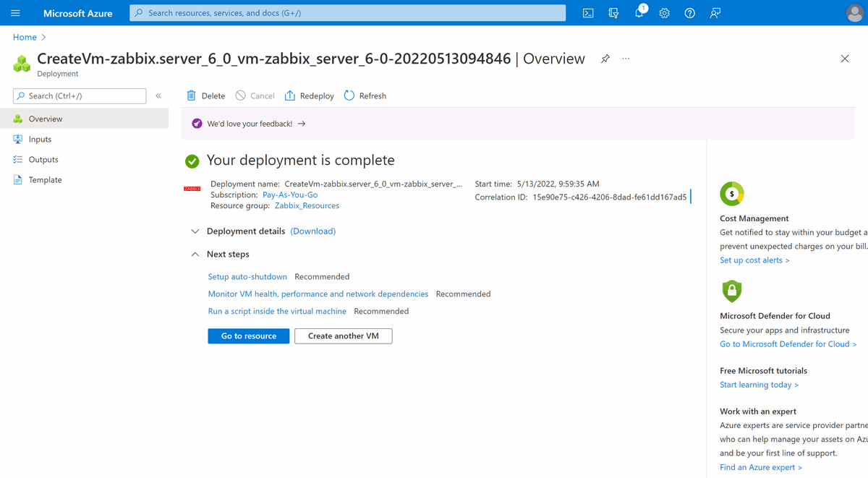
Task: Click the Create another VM button
Action: (x=344, y=336)
